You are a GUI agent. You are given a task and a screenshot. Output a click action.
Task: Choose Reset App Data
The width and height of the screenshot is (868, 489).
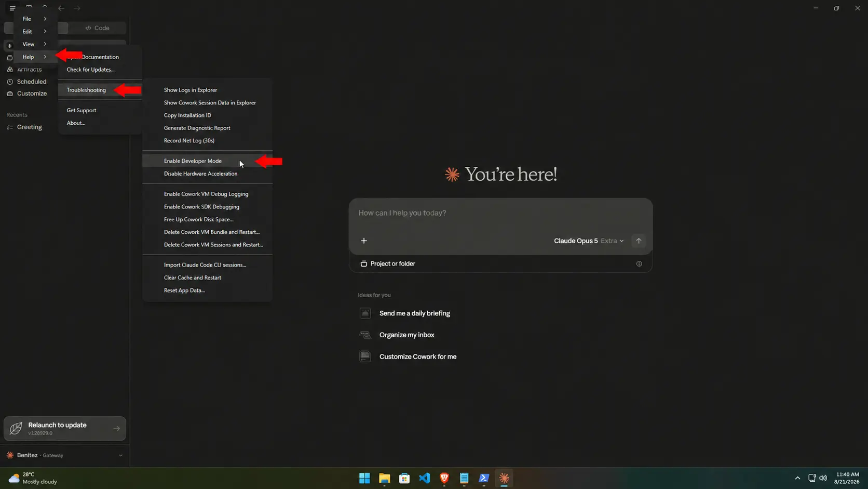pyautogui.click(x=207, y=290)
